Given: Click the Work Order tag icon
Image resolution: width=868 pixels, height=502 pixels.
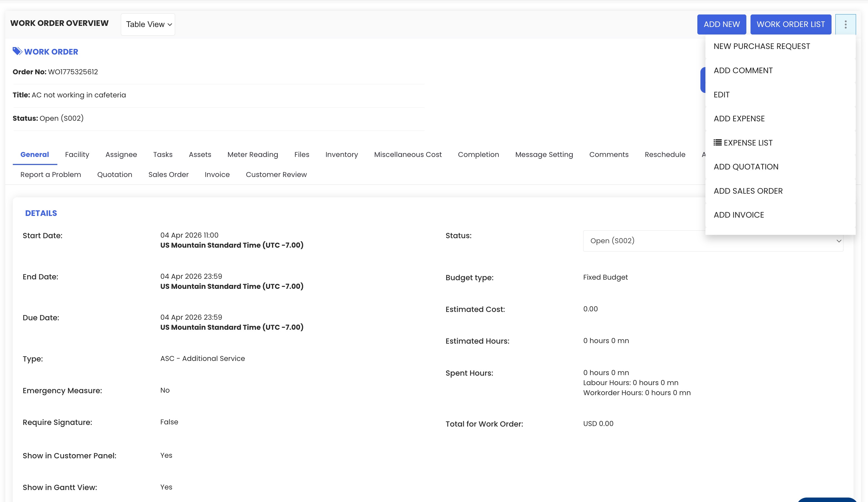Looking at the screenshot, I should tap(17, 51).
